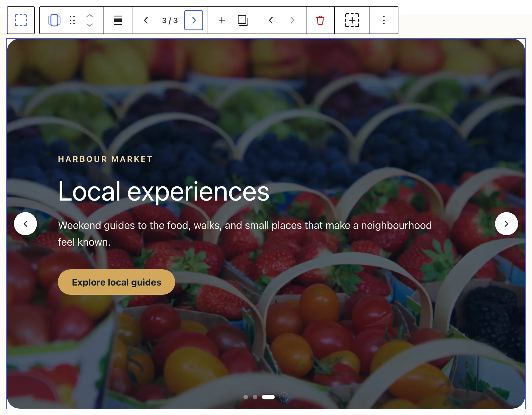Add slide via the pagination plus circle
The image size is (532, 415).
tap(284, 397)
